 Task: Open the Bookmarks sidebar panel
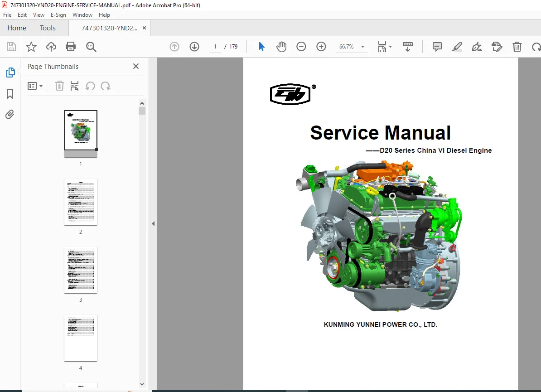10,93
